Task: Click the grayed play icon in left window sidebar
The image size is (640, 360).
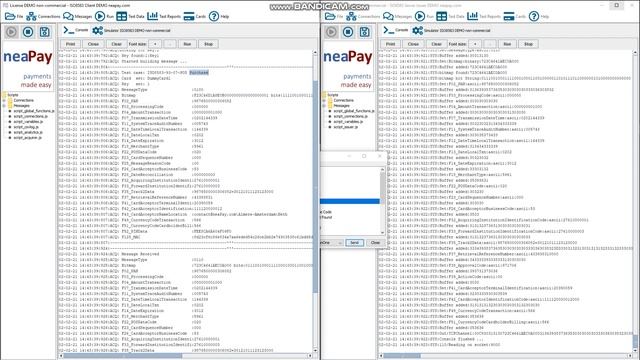Action: point(11,31)
